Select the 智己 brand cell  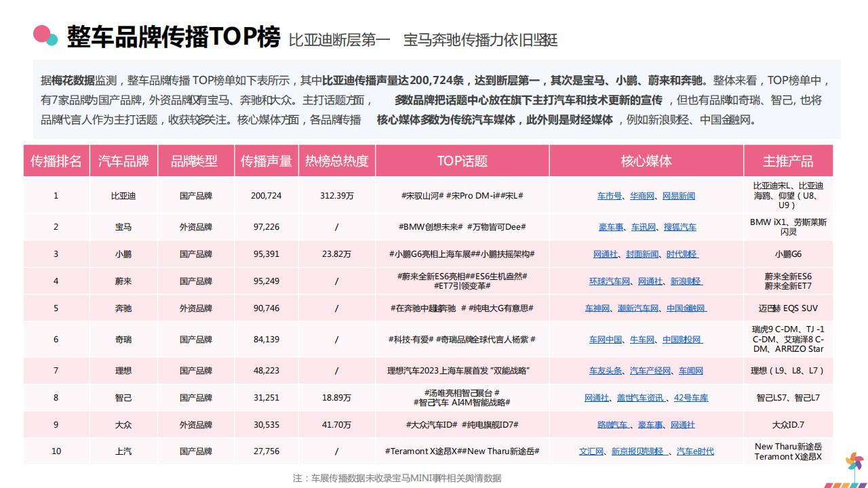tap(123, 398)
